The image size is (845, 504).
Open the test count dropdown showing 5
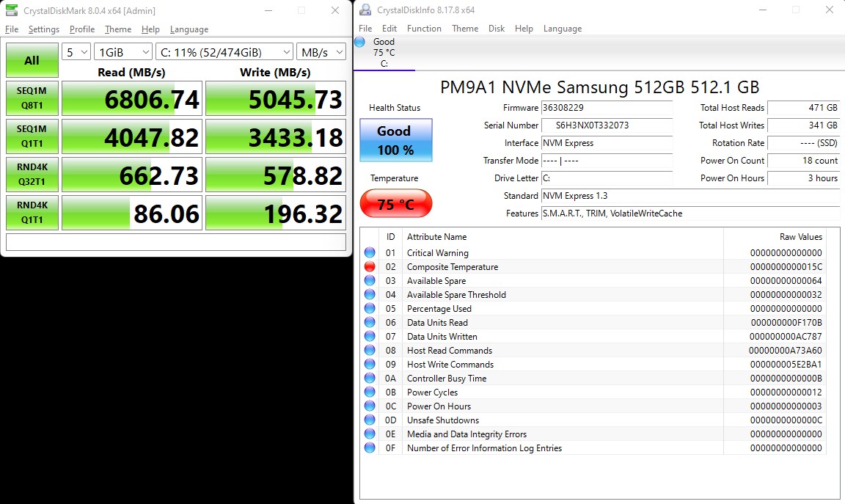pos(76,52)
